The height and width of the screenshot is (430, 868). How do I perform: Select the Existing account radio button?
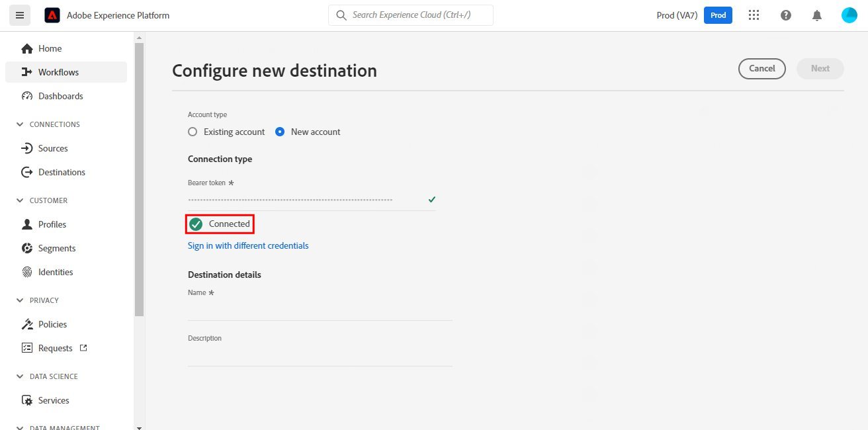[x=193, y=132]
